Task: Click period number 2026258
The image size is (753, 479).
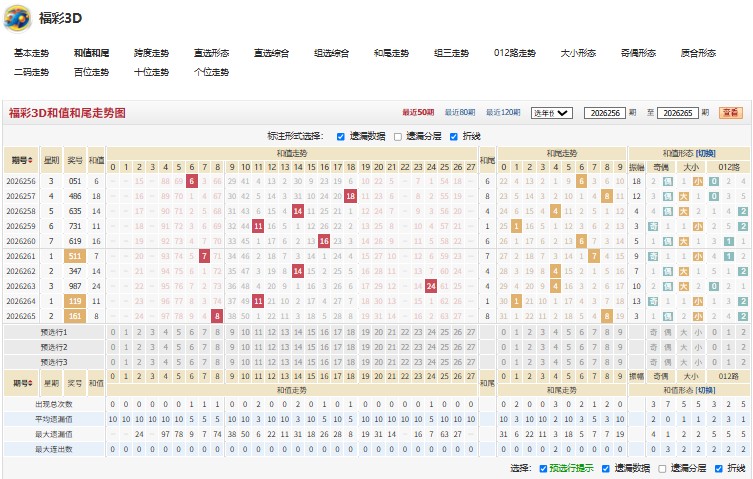Action: tap(21, 211)
